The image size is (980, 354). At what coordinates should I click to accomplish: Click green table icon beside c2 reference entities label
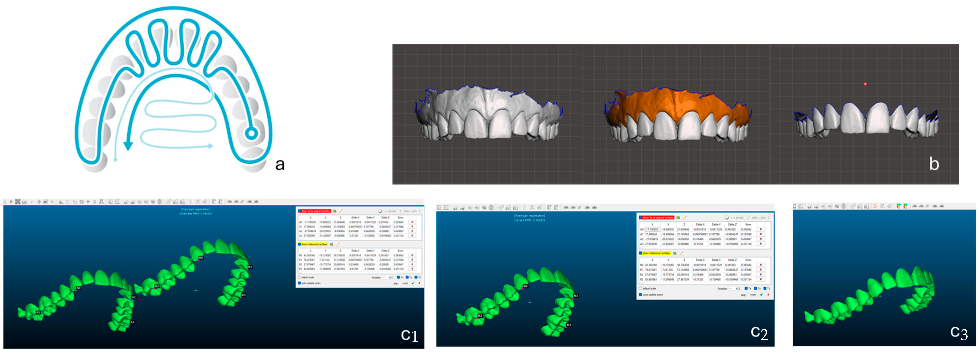(x=675, y=253)
